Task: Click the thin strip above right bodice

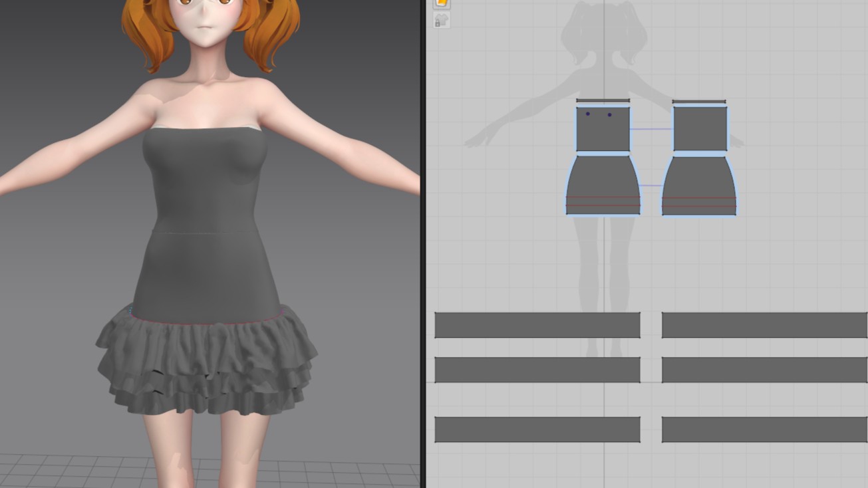Action: click(x=699, y=102)
